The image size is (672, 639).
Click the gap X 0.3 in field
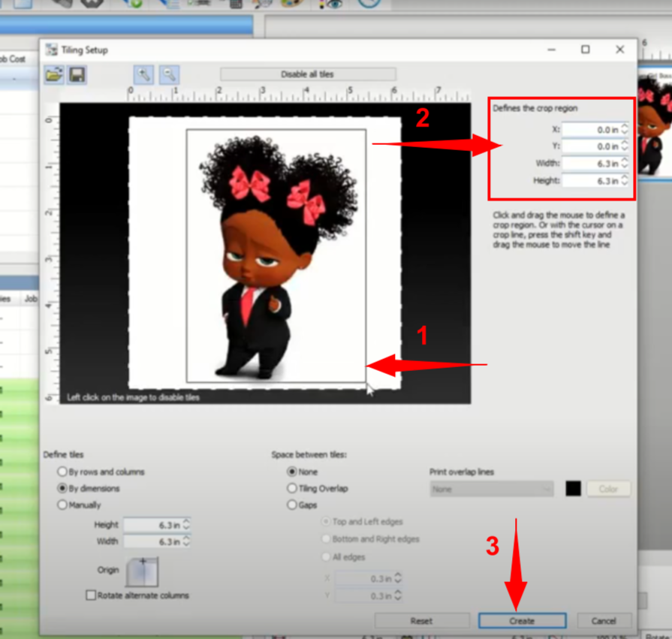tap(364, 579)
